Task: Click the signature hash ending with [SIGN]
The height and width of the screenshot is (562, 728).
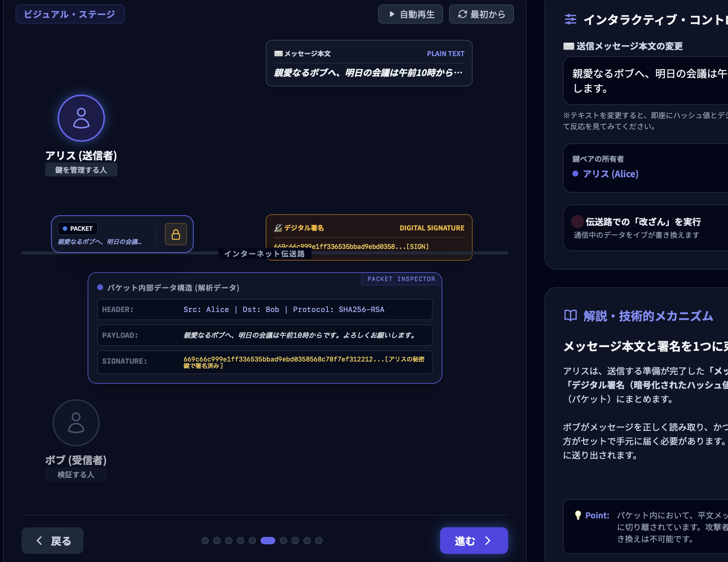Action: [351, 246]
